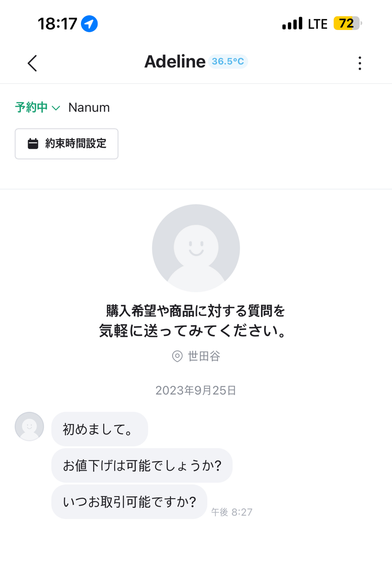Screen dimensions: 392x574
Task: Tap the 世田谷 location label
Action: pyautogui.click(x=204, y=356)
